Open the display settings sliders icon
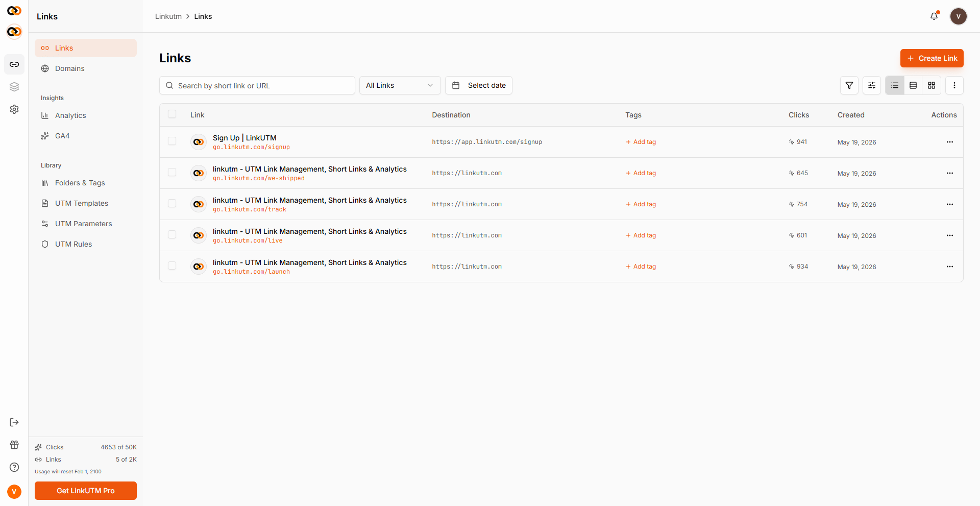This screenshot has height=506, width=980. click(872, 85)
